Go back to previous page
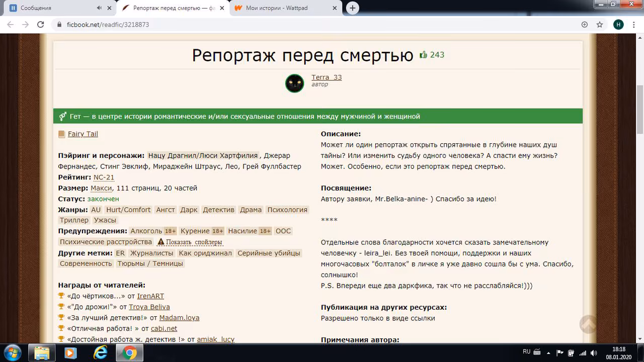The image size is (644, 362). click(11, 25)
